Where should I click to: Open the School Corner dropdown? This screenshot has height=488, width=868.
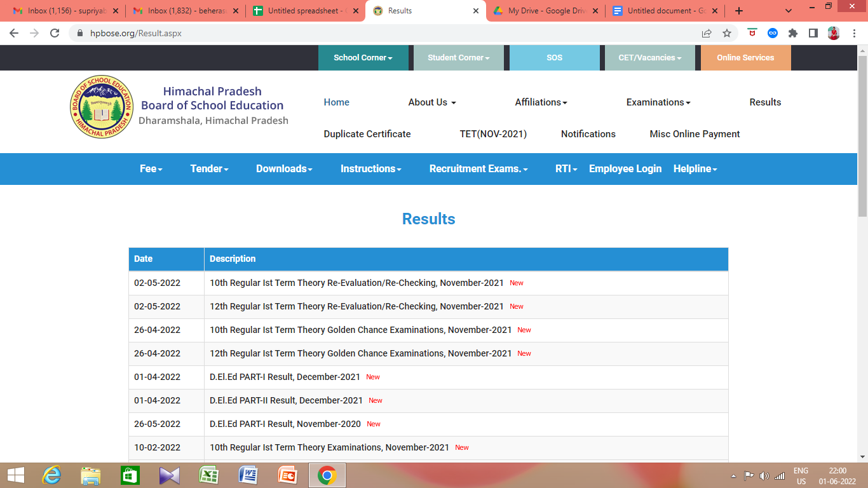pos(363,57)
